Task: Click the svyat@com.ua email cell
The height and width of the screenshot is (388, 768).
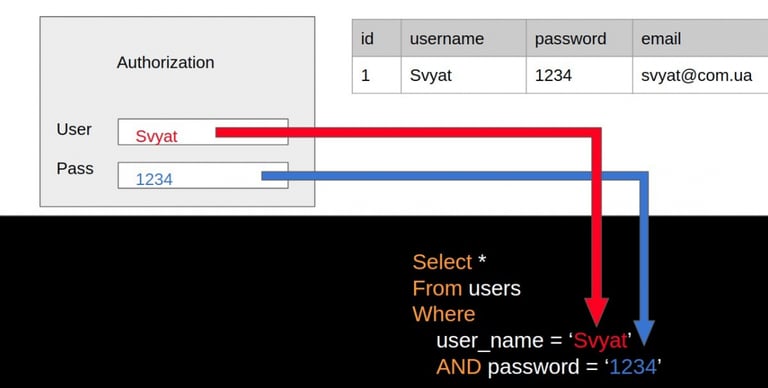Action: [x=700, y=75]
